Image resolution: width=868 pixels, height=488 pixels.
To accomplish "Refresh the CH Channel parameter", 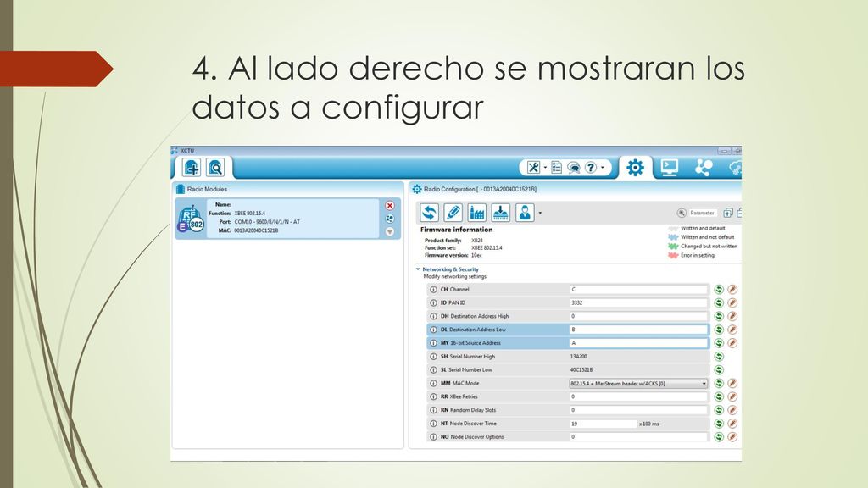I will click(x=719, y=290).
